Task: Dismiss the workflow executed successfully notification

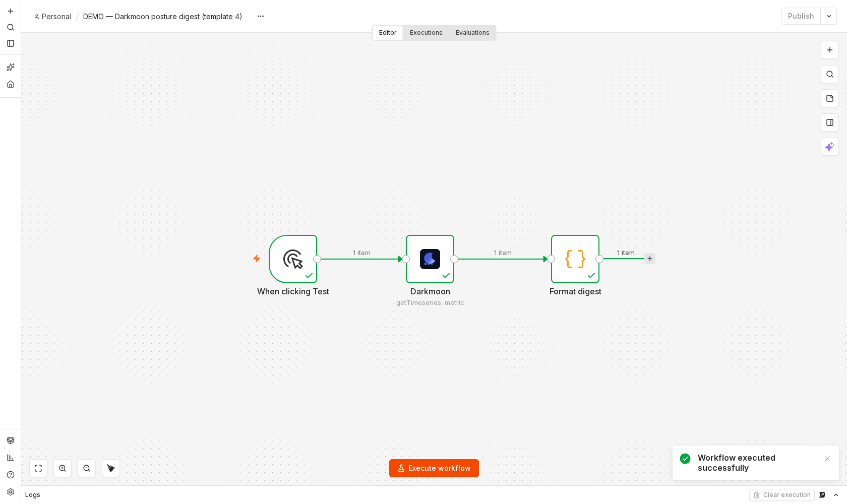Action: [827, 459]
